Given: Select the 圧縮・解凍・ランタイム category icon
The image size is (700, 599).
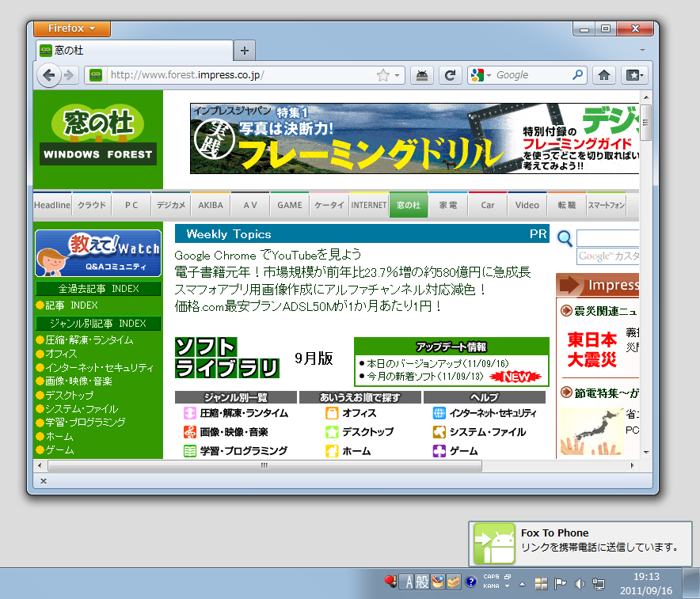Looking at the screenshot, I should (188, 412).
